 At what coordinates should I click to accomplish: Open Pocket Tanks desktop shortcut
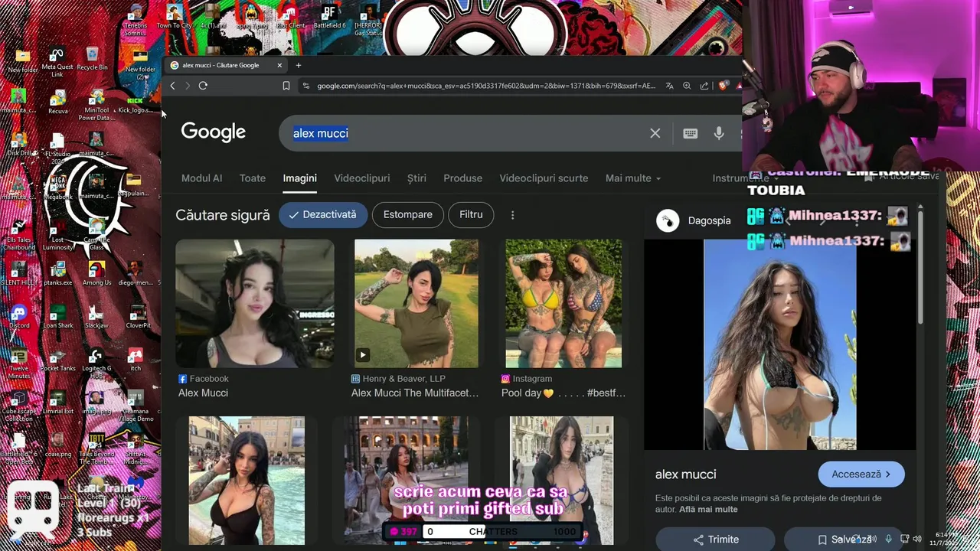coord(58,359)
